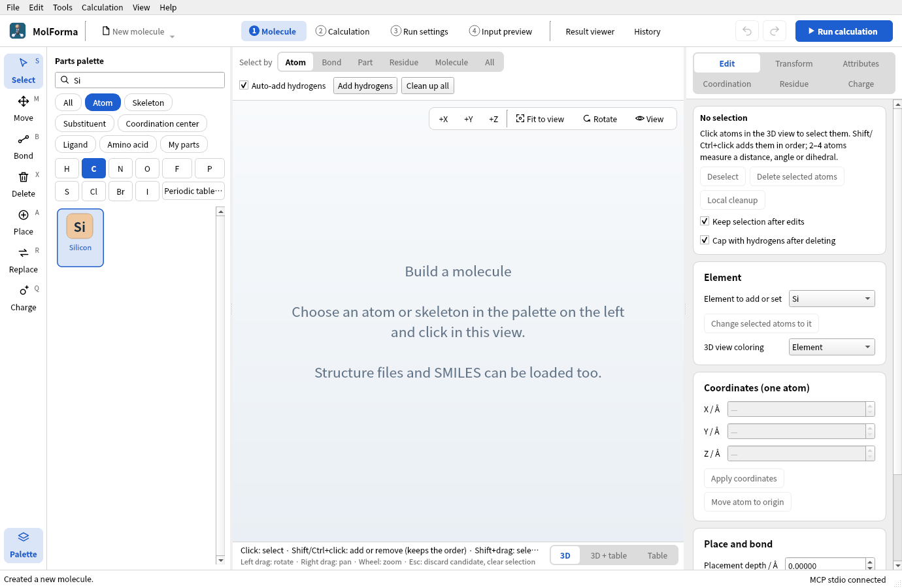Switch to the Transform tab

pyautogui.click(x=794, y=63)
